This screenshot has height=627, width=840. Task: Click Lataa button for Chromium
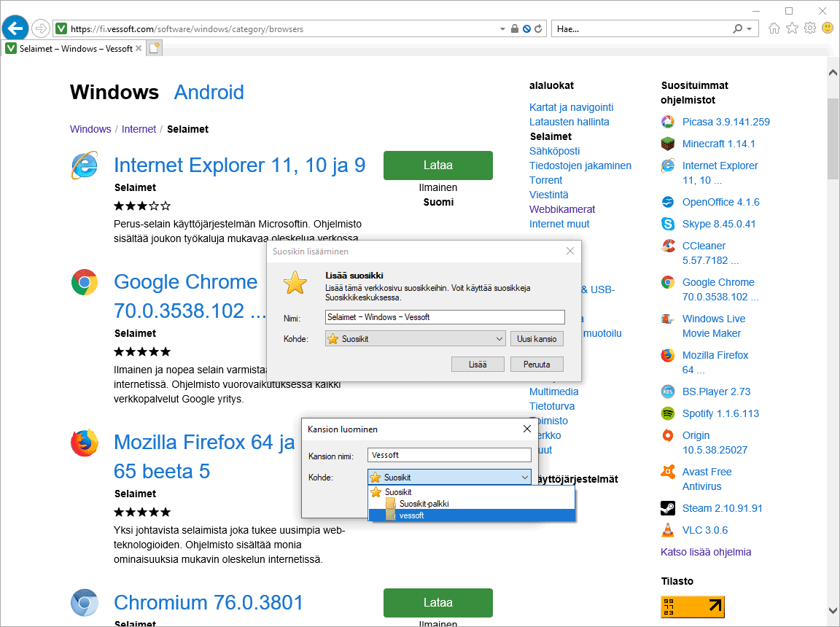click(438, 603)
